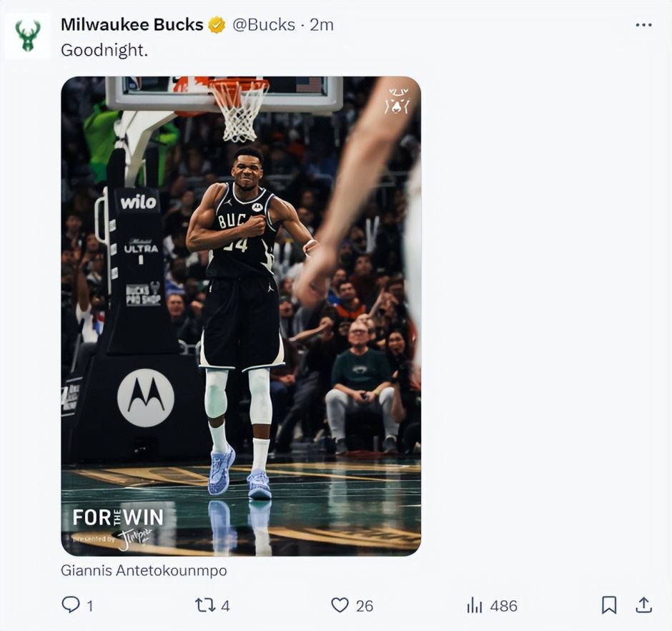Viewport: 672px width, 631px height.
Task: Click the 486 views count
Action: point(503,606)
